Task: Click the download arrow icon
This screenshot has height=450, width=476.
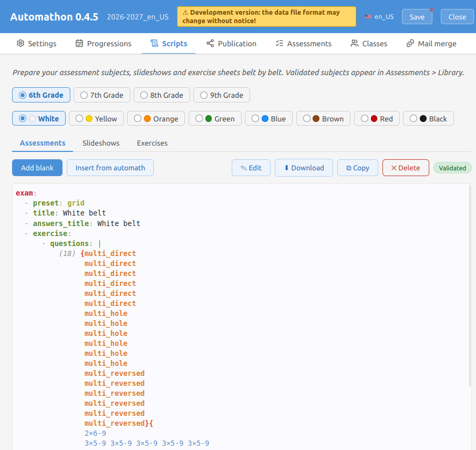Action: pyautogui.click(x=286, y=168)
